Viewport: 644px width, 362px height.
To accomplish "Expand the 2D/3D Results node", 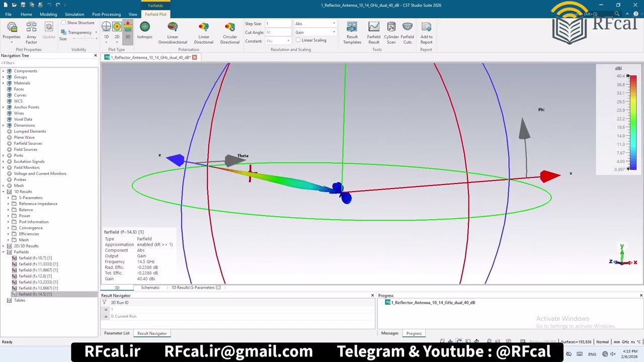I will (3, 246).
